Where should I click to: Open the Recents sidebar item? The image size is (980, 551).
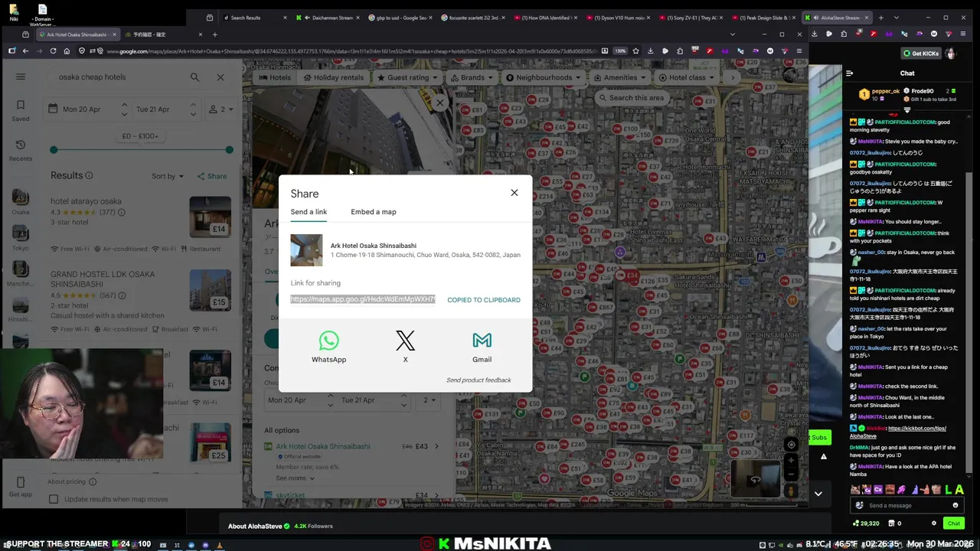pyautogui.click(x=21, y=151)
